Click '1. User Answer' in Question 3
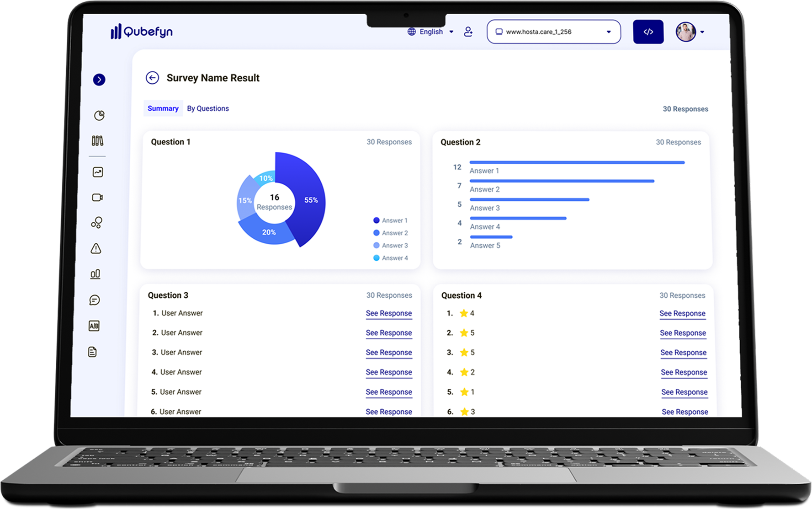The height and width of the screenshot is (509, 812). (x=178, y=313)
